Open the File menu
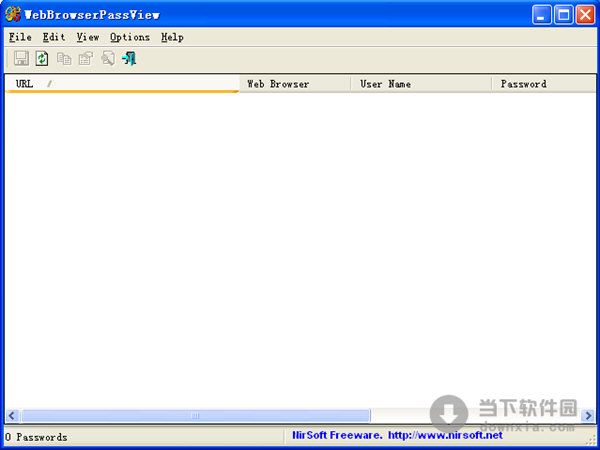 click(20, 37)
